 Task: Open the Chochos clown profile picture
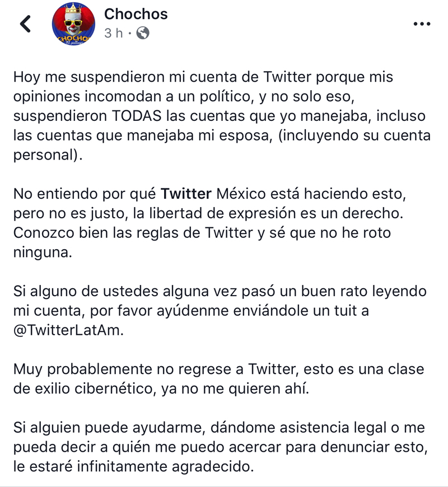click(73, 24)
